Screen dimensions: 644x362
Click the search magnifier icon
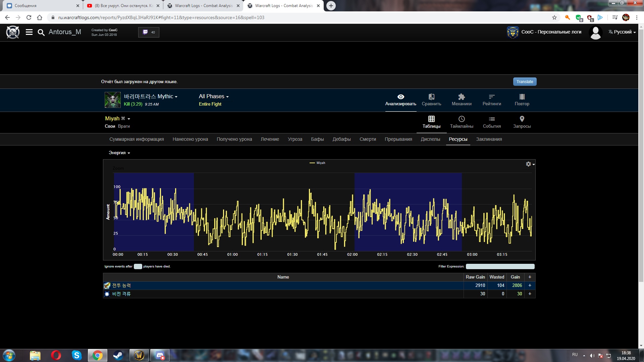click(x=41, y=32)
